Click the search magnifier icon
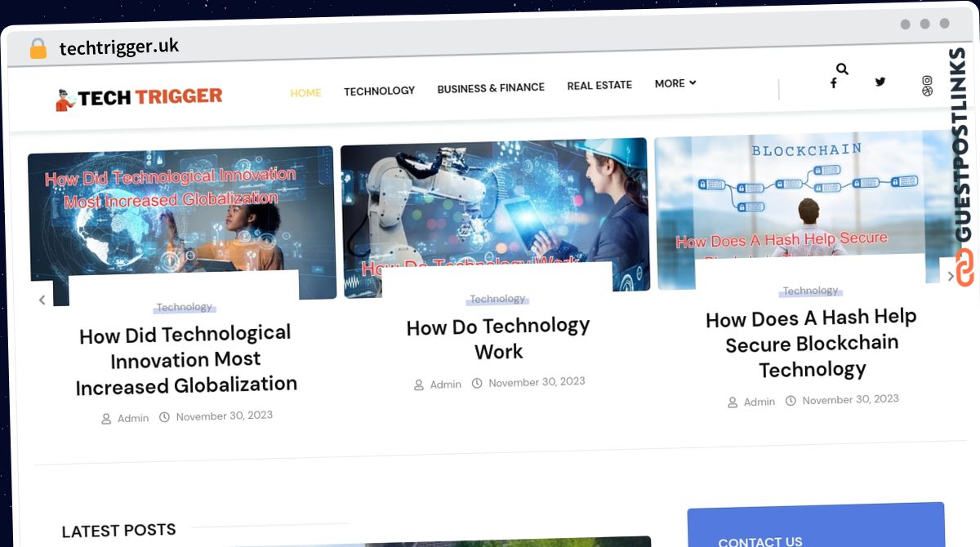 [843, 69]
